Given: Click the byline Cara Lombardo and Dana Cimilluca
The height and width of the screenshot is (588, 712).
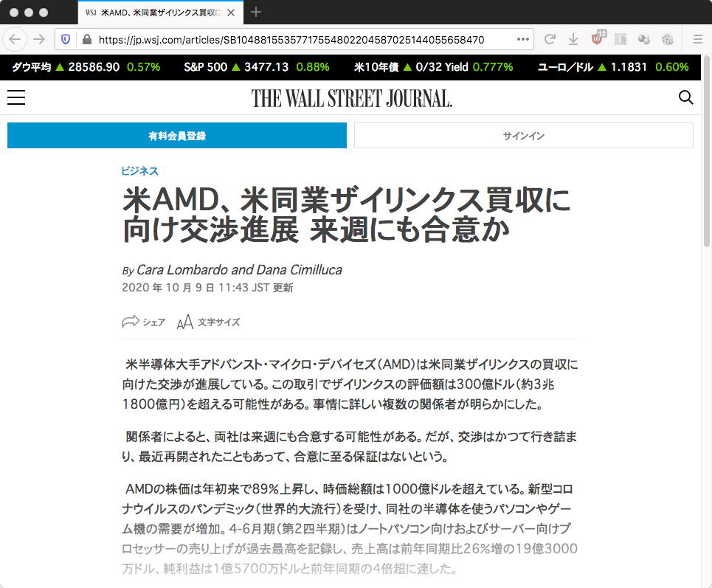Looking at the screenshot, I should tap(239, 270).
